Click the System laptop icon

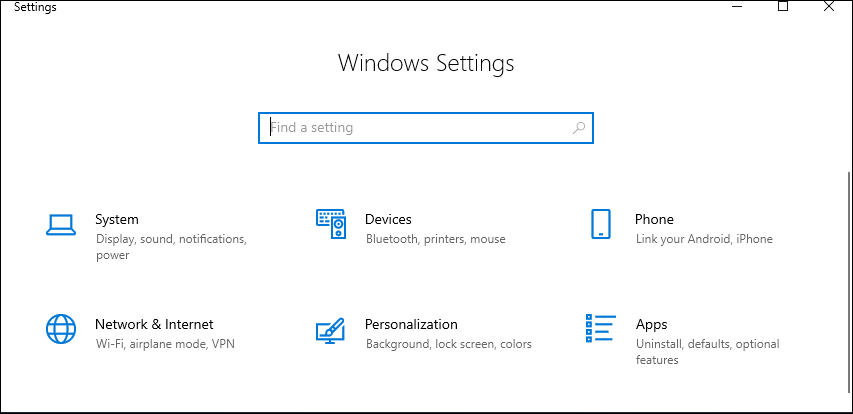pyautogui.click(x=61, y=225)
